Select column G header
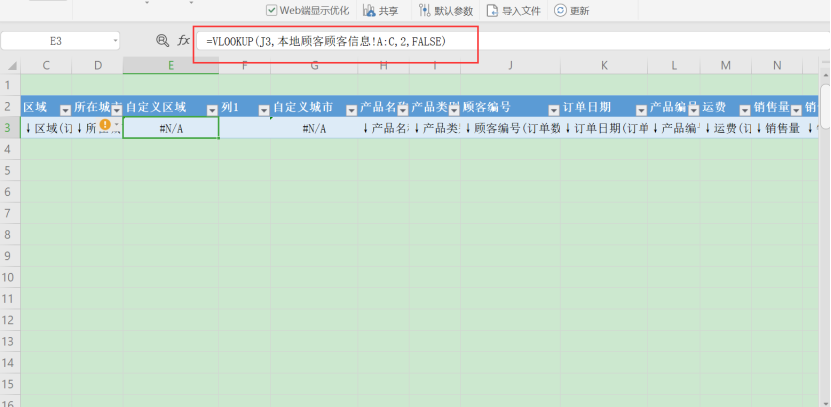Viewport: 831px width, 407px height. coord(314,65)
